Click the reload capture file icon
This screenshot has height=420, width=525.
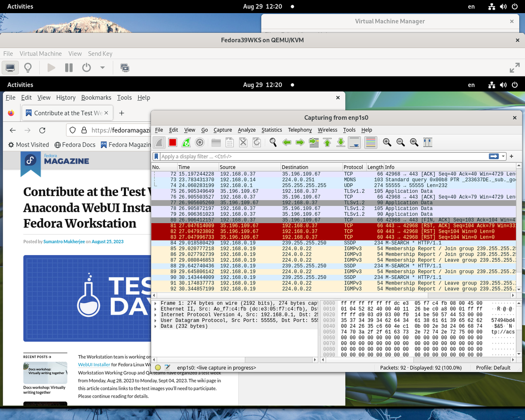pyautogui.click(x=257, y=142)
